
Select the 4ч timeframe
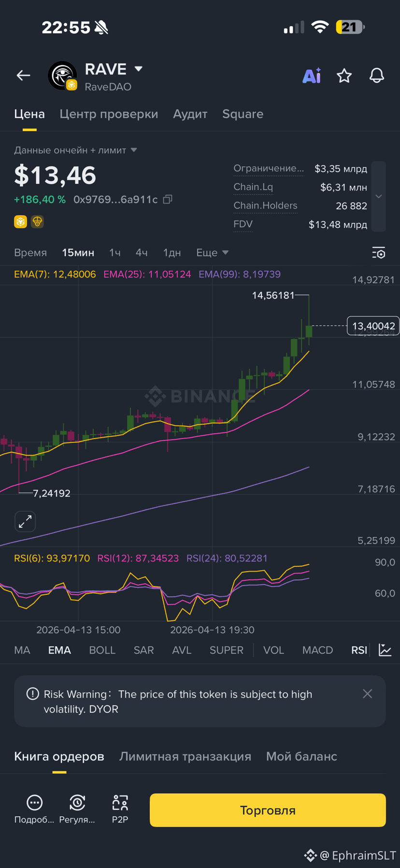point(142,252)
